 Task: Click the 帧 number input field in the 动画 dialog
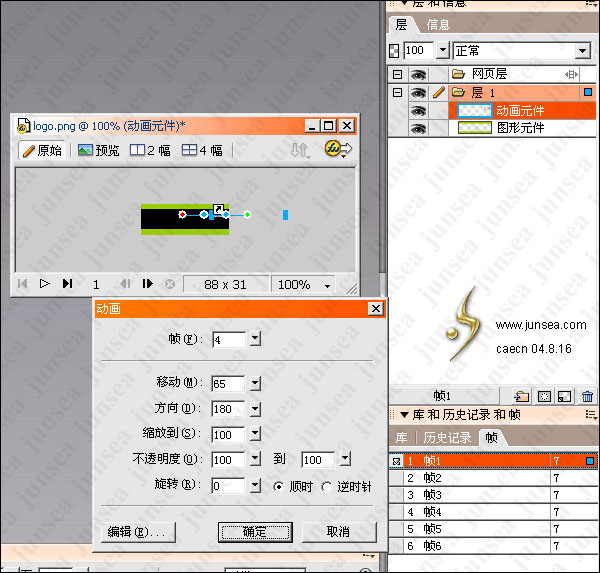click(x=228, y=340)
